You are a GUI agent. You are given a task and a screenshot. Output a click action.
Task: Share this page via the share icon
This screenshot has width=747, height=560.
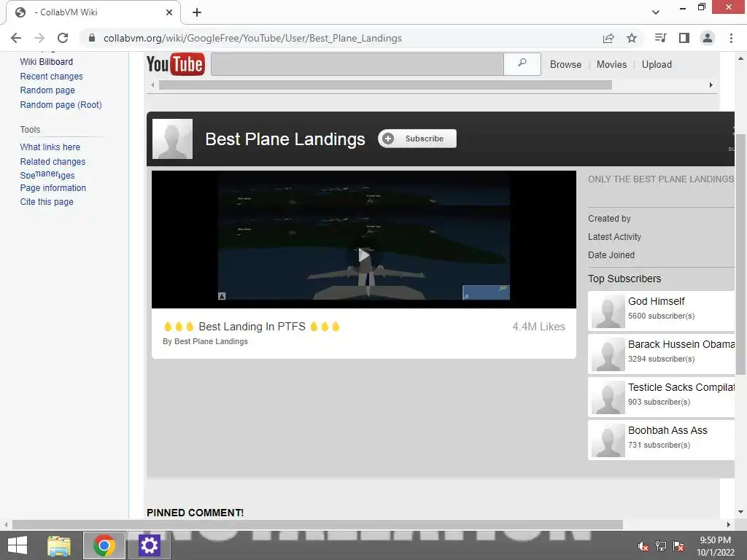tap(608, 38)
